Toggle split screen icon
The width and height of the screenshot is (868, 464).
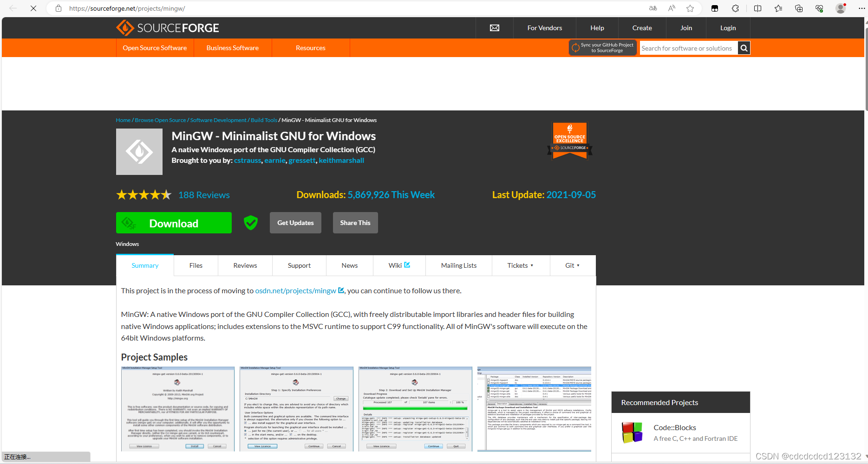[757, 8]
